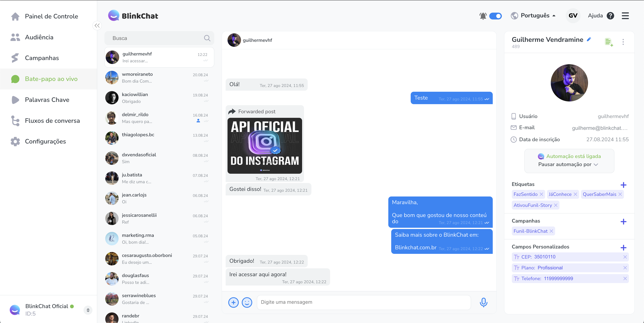The image size is (644, 323).
Task: Open the dxvendasoficial conversation
Action: tap(159, 158)
